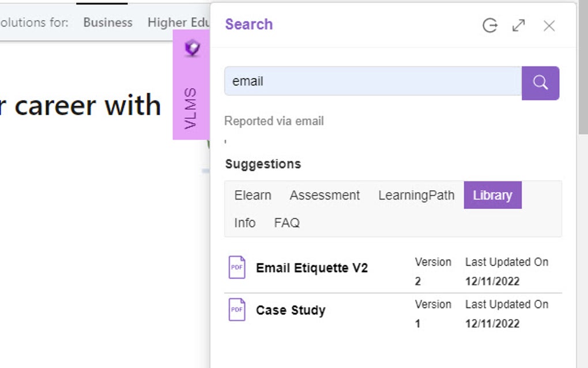
Task: Click the PDF icon beside Case Study
Action: (236, 310)
